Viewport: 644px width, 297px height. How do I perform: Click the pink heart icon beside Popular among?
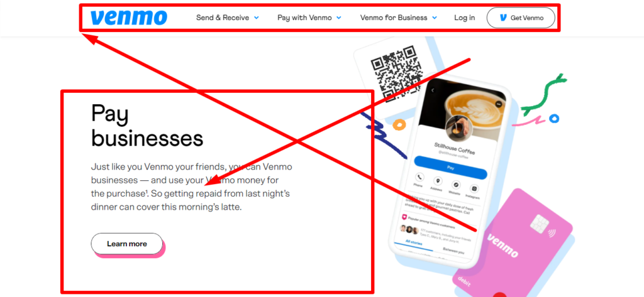tap(404, 217)
